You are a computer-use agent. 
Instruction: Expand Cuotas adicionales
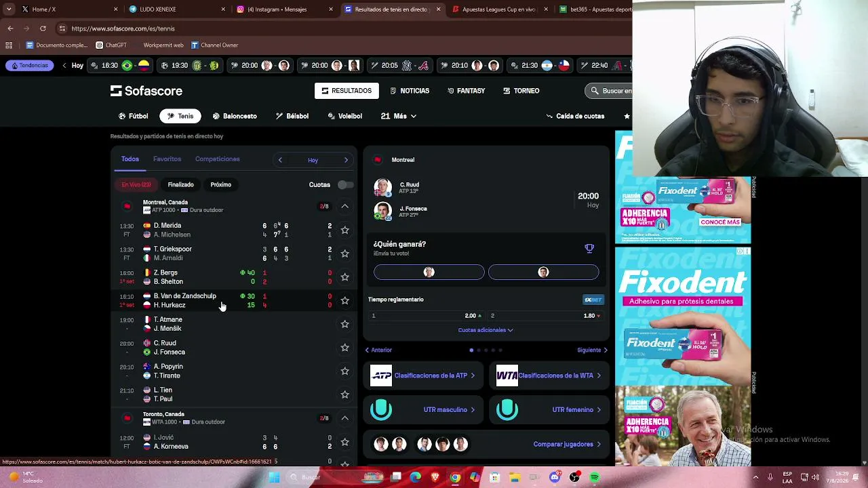pos(486,330)
